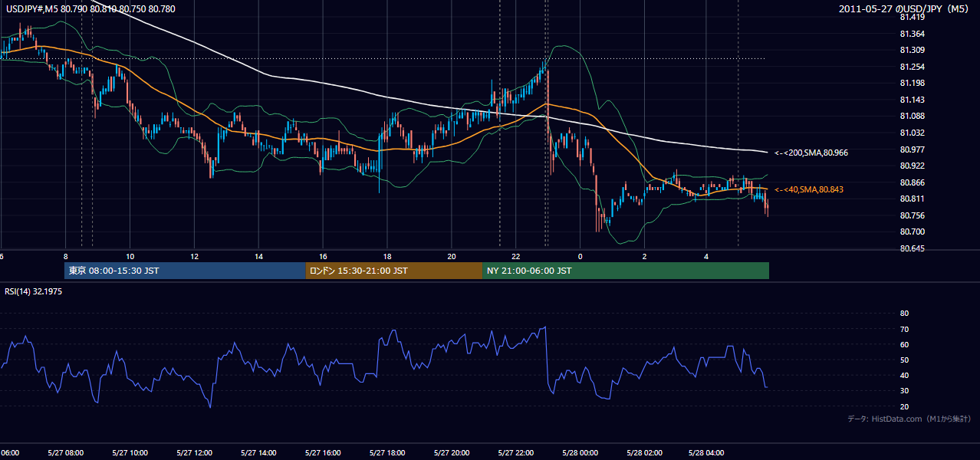Screen dimensions: 980x460
Task: Click the 5/27 12:00 time axis label
Action: point(194,453)
